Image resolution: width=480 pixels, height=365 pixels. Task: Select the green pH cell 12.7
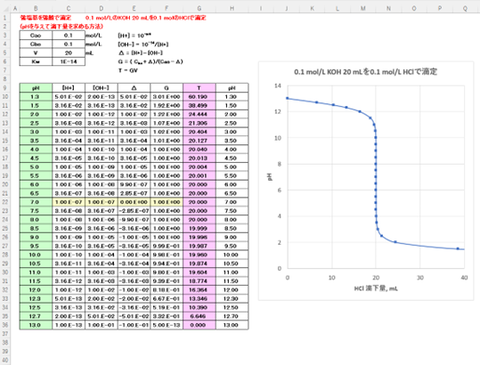36,316
